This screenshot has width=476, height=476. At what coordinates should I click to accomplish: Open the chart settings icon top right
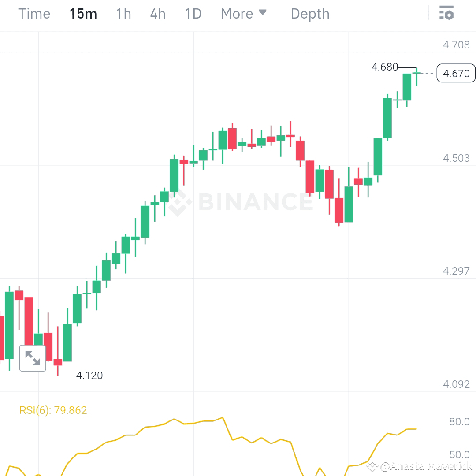[447, 13]
